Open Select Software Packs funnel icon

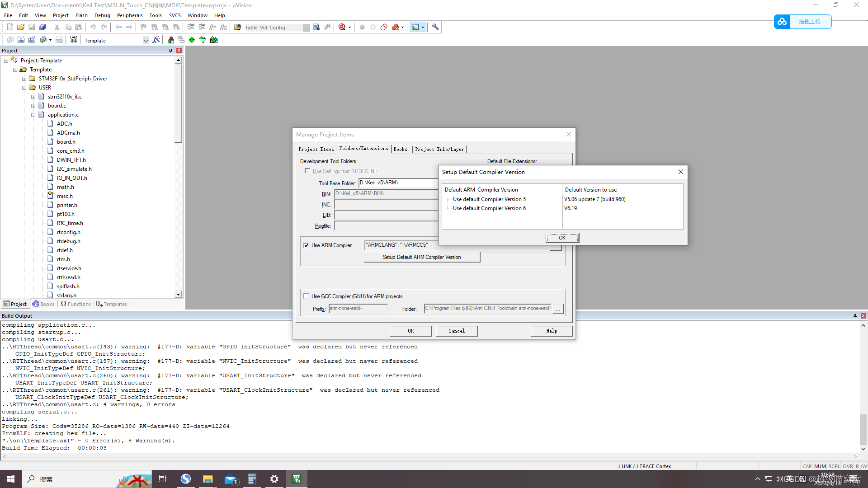203,40
